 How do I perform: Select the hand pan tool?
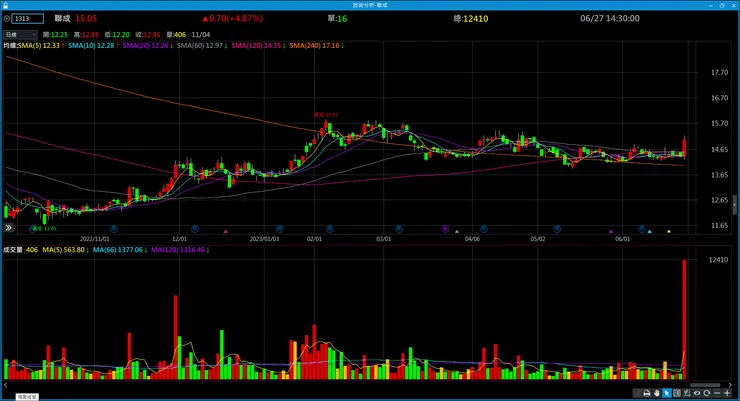656,393
